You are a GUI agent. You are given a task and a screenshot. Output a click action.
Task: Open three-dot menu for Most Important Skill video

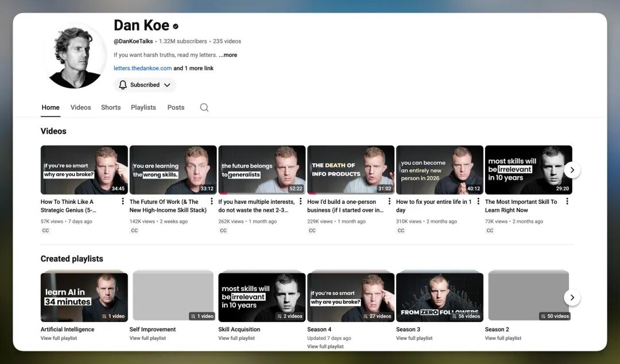[x=567, y=202]
